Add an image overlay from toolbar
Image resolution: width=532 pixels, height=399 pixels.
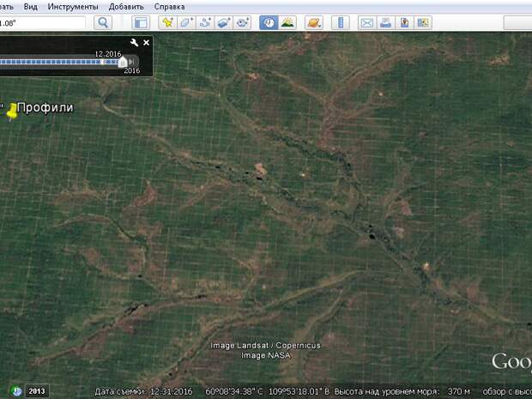(x=224, y=23)
